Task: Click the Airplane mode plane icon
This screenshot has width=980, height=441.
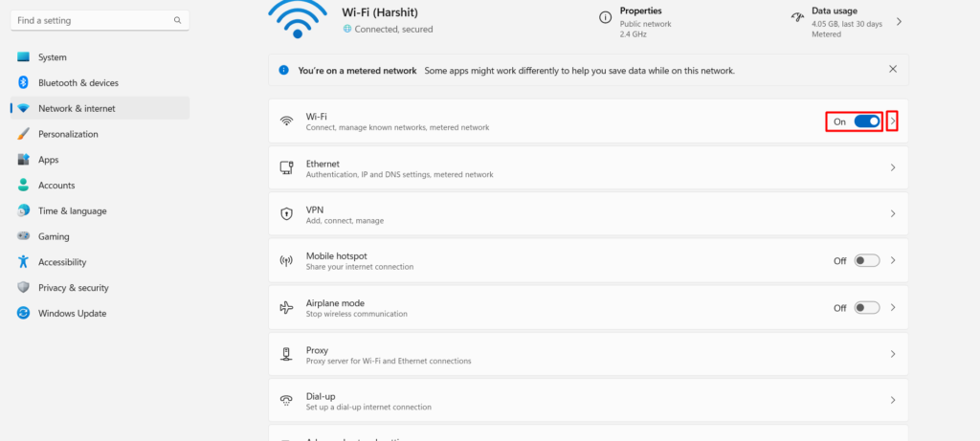Action: point(286,307)
